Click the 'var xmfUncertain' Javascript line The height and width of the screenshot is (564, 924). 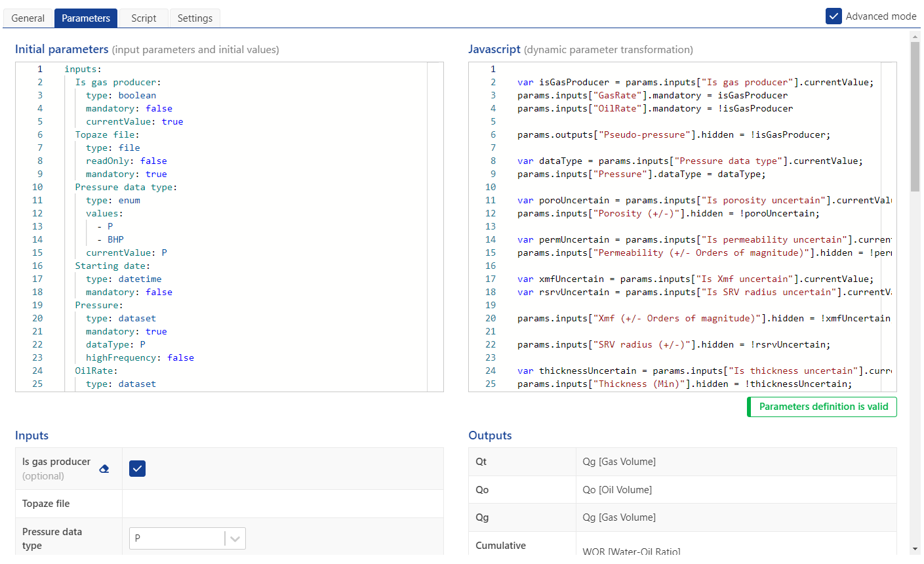695,279
